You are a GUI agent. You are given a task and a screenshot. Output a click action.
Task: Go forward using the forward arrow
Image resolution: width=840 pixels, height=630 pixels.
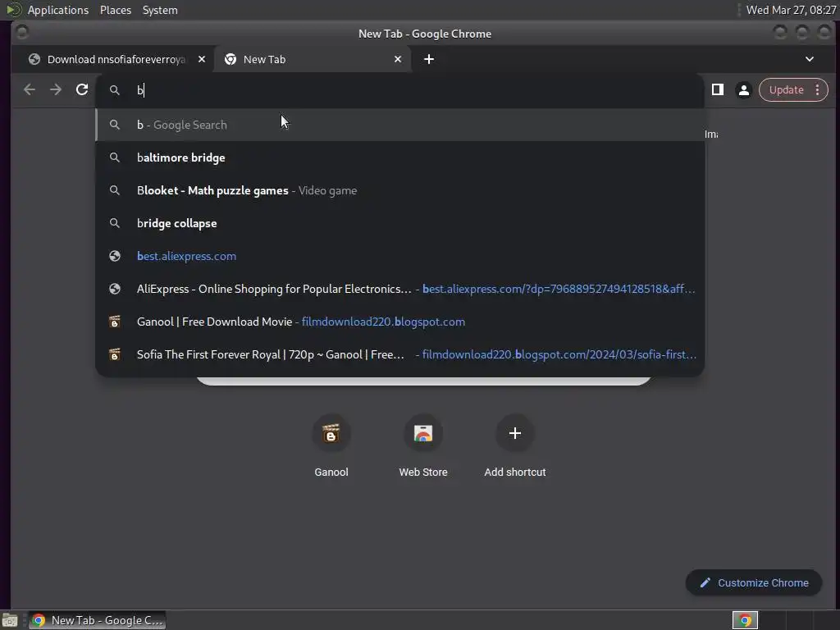[x=56, y=90]
